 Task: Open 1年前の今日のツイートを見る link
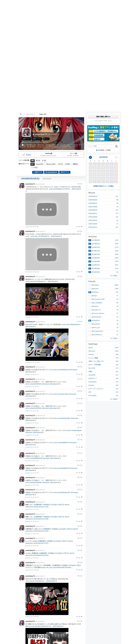(x=103, y=186)
